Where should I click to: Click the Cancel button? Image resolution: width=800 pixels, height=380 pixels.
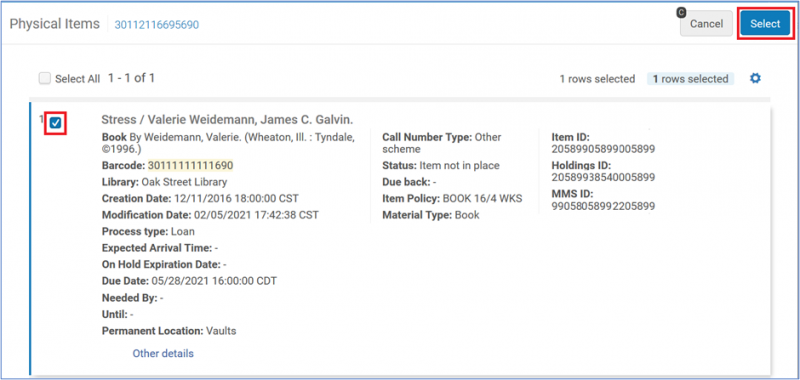pos(706,24)
